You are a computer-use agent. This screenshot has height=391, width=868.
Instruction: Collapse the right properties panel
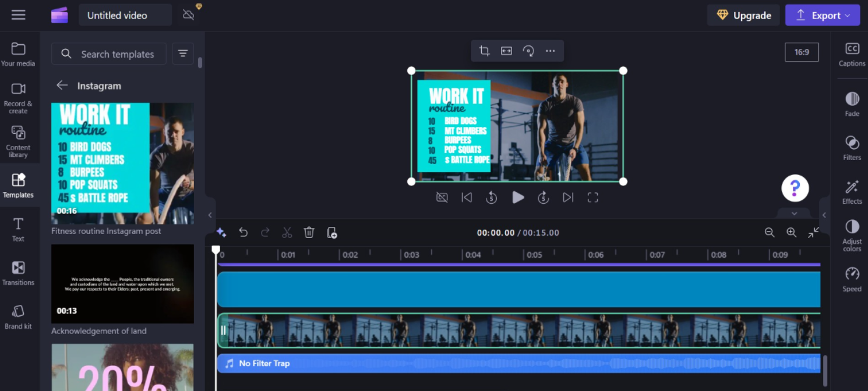(824, 215)
